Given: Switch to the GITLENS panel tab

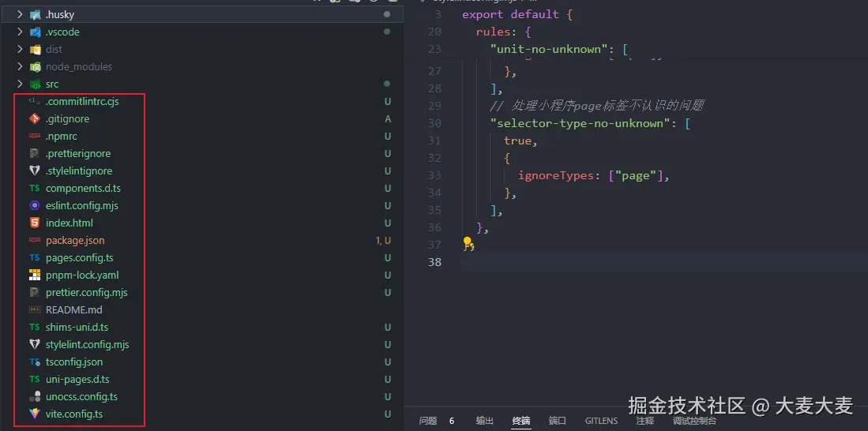Looking at the screenshot, I should coord(601,421).
